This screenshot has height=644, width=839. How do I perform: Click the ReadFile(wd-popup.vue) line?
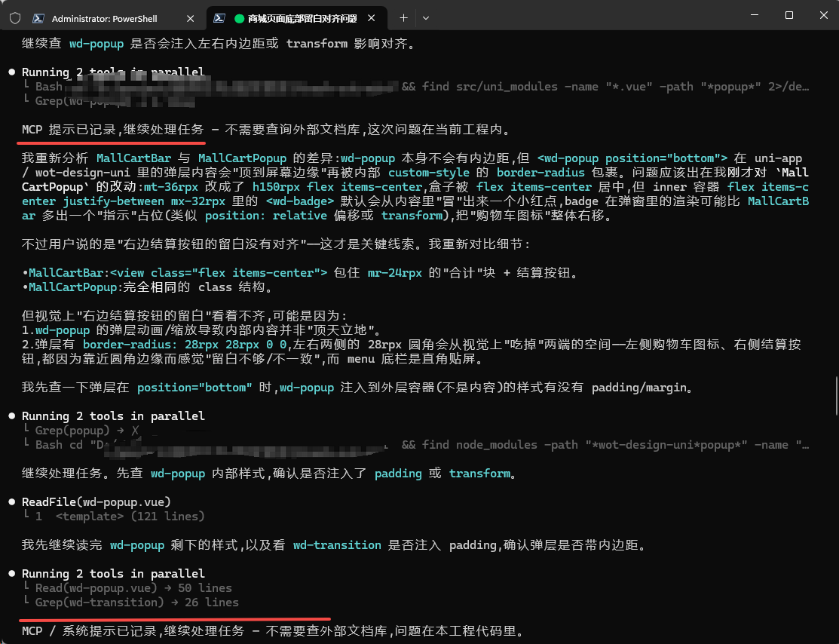click(96, 501)
